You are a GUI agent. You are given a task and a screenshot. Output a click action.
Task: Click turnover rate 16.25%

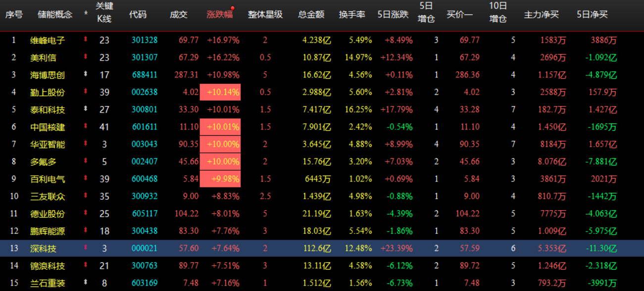[357, 110]
